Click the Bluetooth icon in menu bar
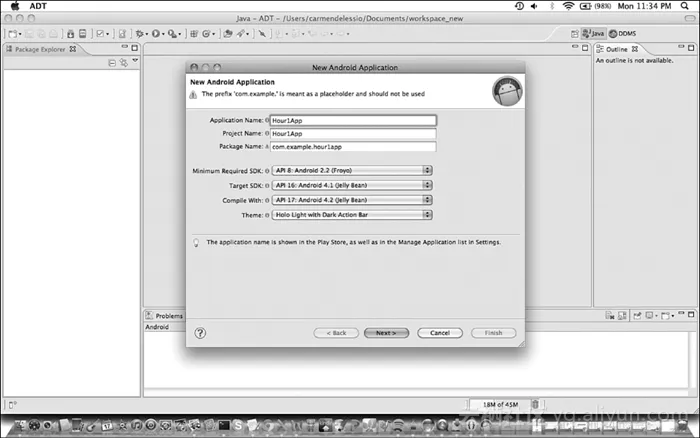The image size is (700, 438). (x=552, y=6)
